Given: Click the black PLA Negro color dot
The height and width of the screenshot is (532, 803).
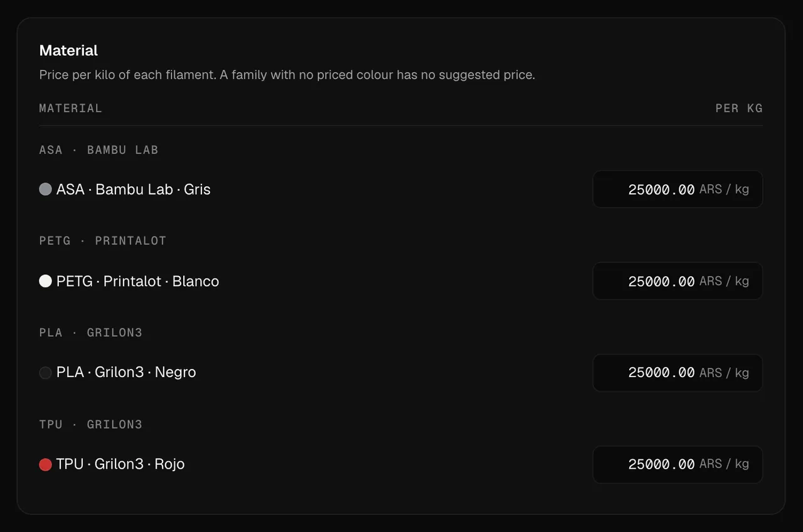Looking at the screenshot, I should [x=45, y=373].
